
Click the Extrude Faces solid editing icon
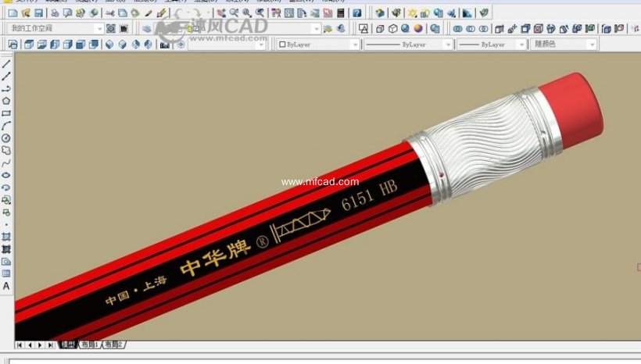pyautogui.click(x=500, y=29)
